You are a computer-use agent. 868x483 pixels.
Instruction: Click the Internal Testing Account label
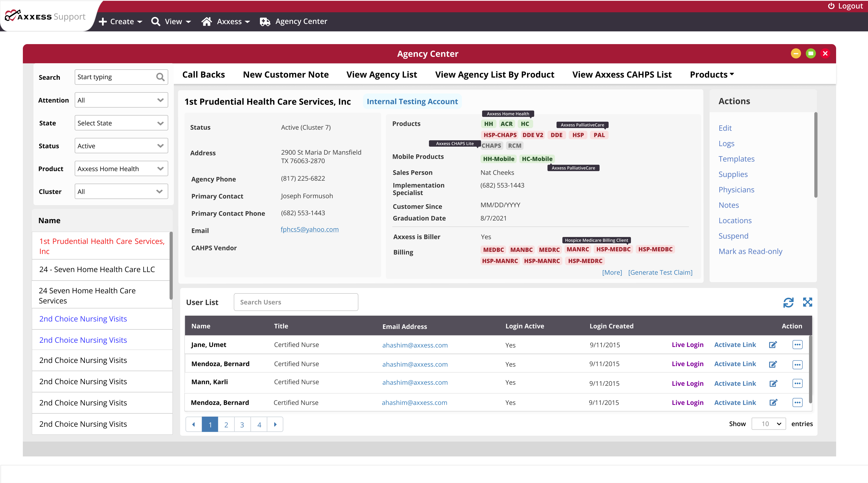(412, 101)
